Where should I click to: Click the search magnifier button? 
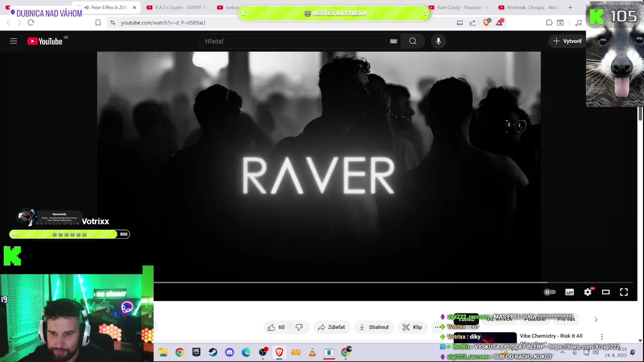413,41
